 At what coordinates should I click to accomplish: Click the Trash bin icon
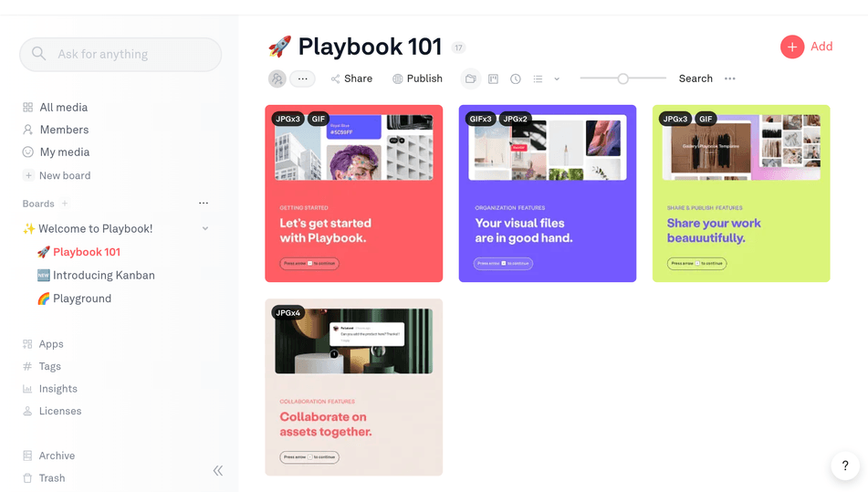27,477
